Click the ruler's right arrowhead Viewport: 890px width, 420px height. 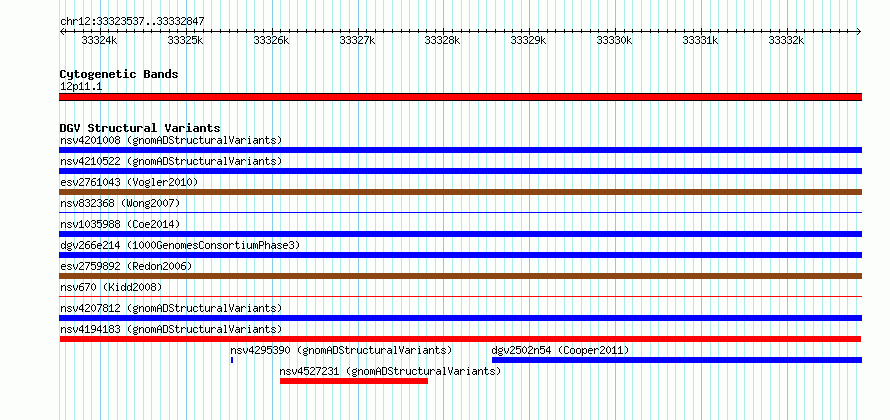point(859,32)
